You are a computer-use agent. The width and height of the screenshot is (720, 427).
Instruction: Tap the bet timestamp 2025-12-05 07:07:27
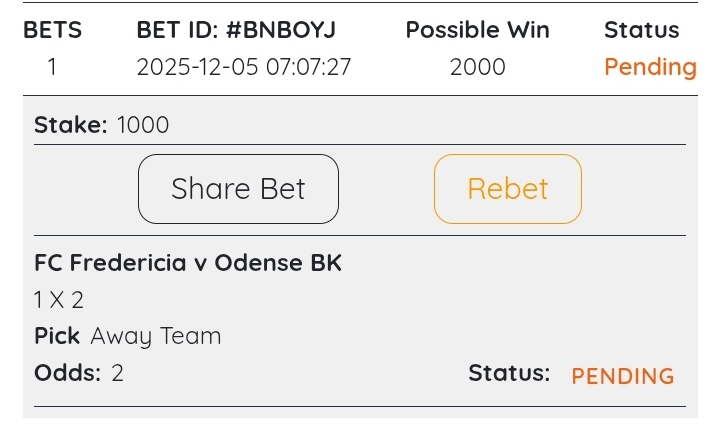[244, 68]
